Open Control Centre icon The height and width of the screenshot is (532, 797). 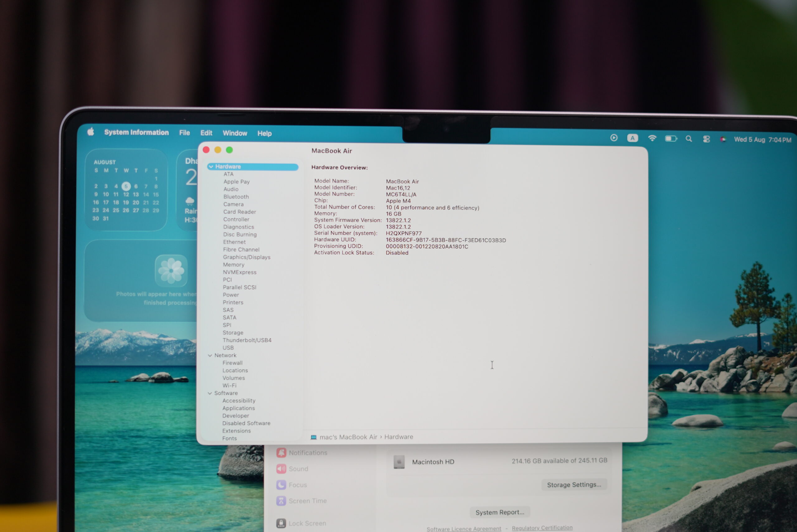pos(706,139)
